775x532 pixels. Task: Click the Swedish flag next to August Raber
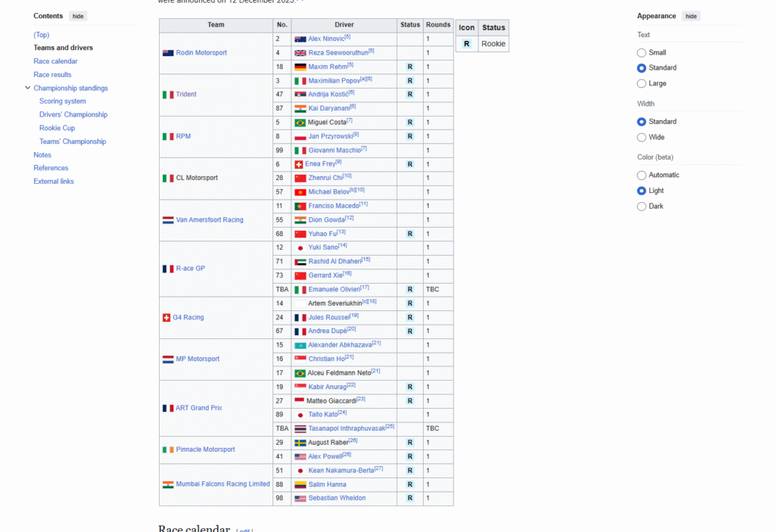click(300, 443)
